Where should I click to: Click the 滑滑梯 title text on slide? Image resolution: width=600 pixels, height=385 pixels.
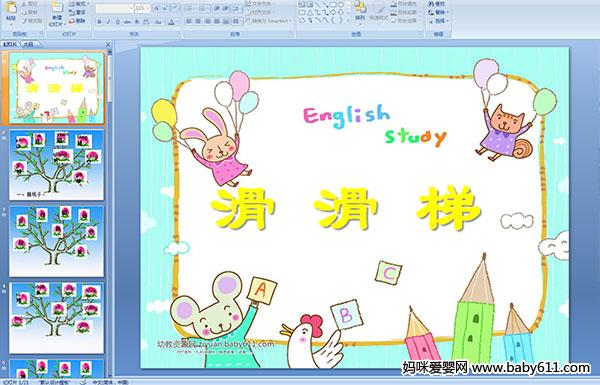(346, 209)
